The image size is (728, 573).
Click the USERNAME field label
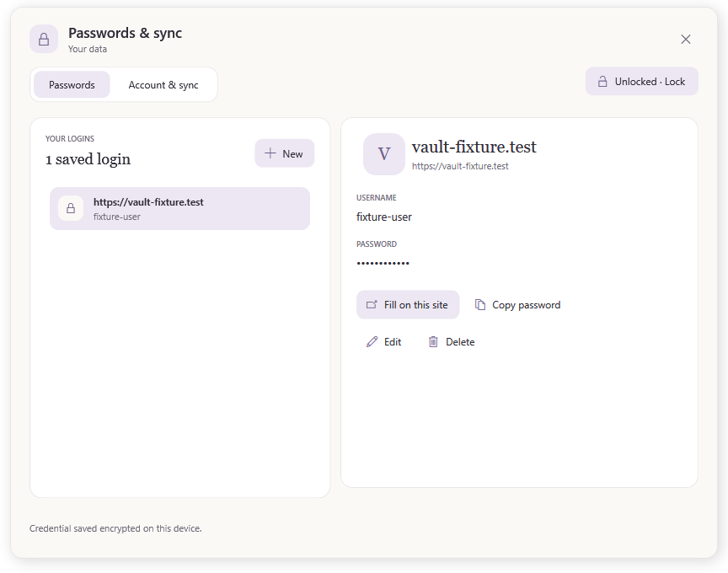(376, 198)
